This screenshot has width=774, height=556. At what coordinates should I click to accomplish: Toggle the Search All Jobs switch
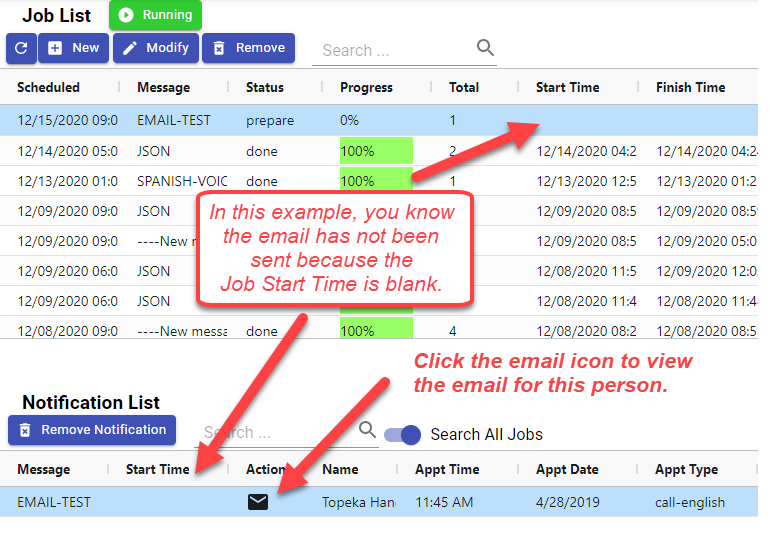click(403, 434)
